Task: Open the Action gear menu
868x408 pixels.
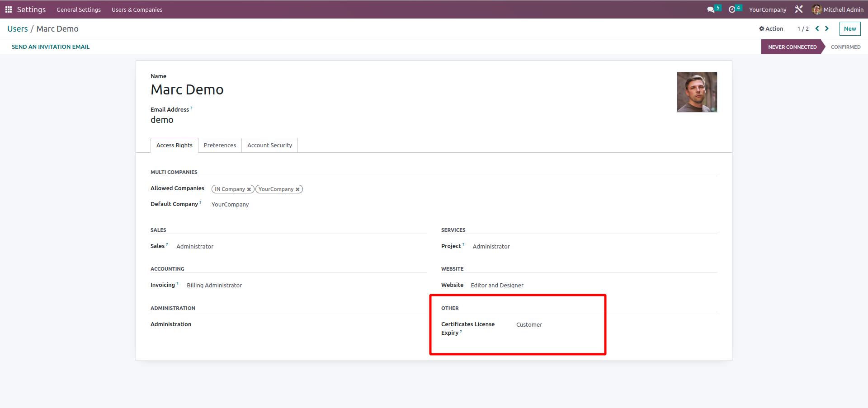Action: tap(771, 28)
